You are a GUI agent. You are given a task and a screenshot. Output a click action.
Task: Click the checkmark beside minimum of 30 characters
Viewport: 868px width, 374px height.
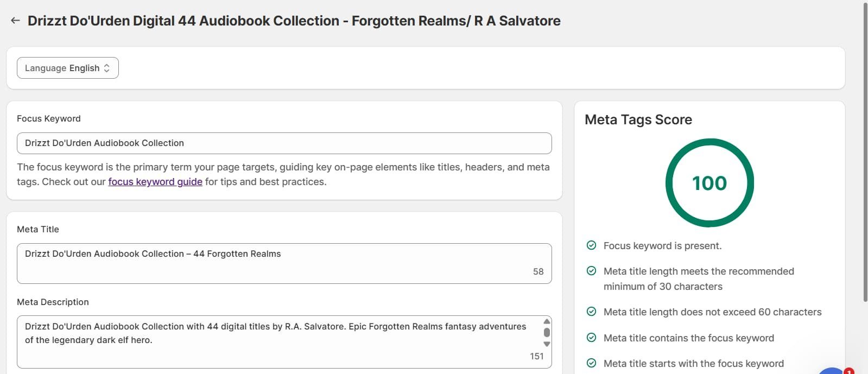[592, 271]
